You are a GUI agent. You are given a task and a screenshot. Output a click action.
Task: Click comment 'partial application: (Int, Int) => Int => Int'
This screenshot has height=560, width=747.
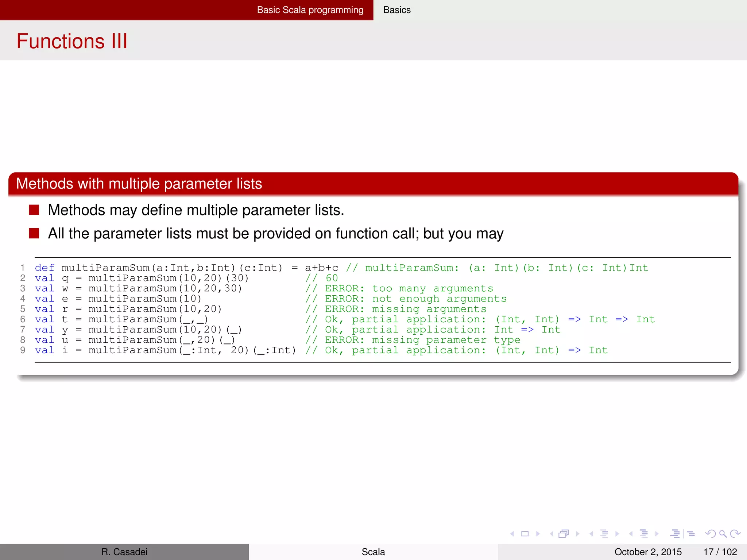point(503,319)
